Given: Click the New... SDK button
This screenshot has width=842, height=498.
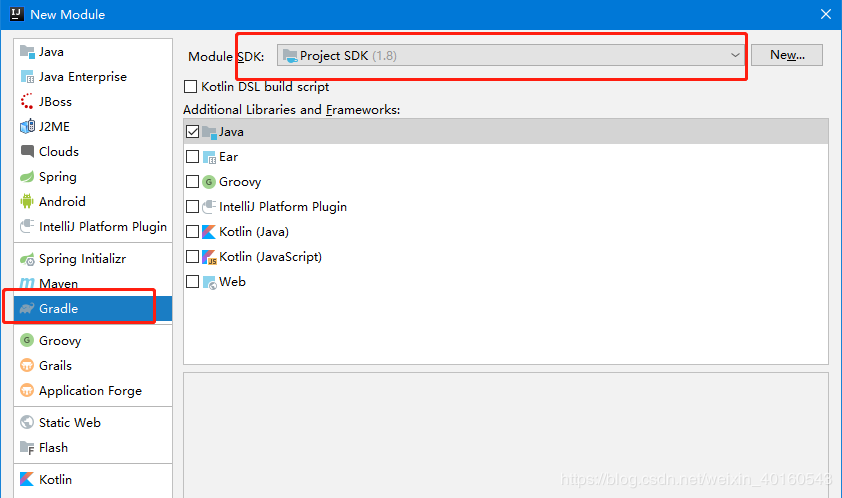Looking at the screenshot, I should [787, 55].
